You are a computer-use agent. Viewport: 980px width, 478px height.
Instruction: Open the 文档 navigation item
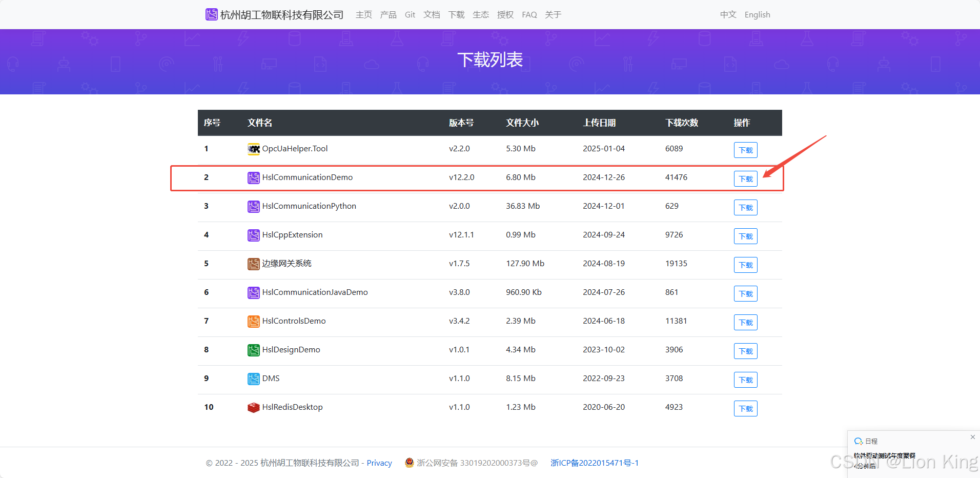tap(432, 15)
